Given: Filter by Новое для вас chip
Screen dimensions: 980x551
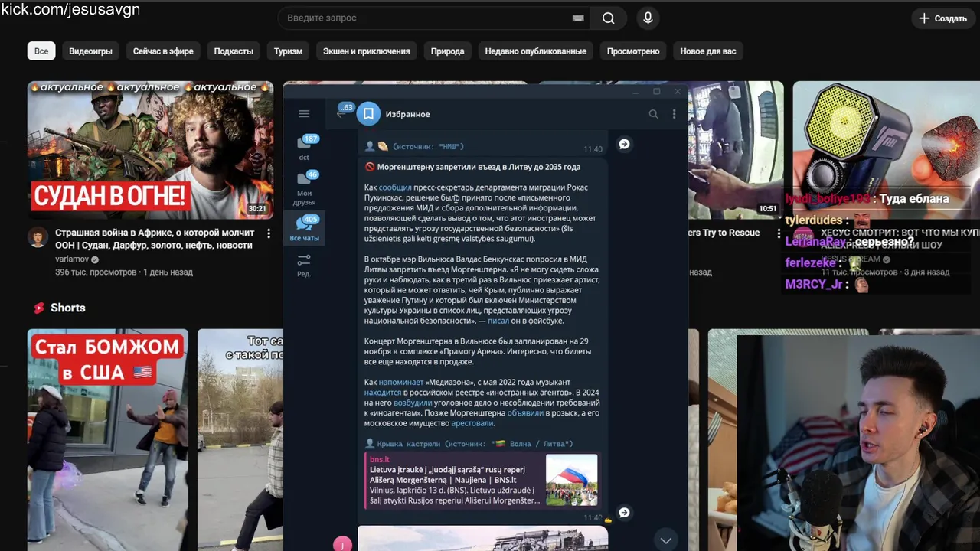Looking at the screenshot, I should [708, 51].
